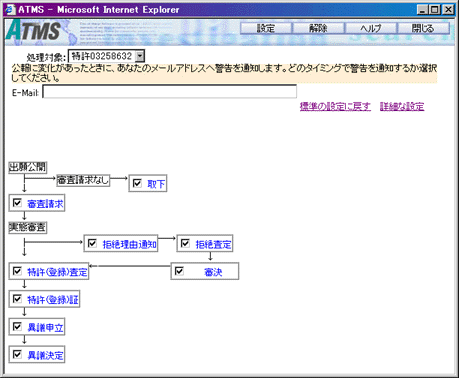This screenshot has width=459, height=378.
Task: Toggle the 異議決定 checkbox
Action: [x=17, y=354]
